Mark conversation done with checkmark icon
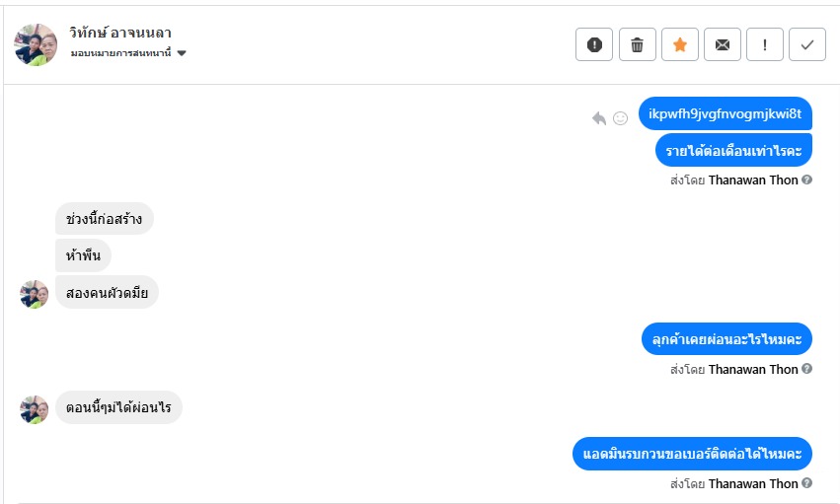Viewport: 840px width, 504px height. pyautogui.click(x=807, y=44)
